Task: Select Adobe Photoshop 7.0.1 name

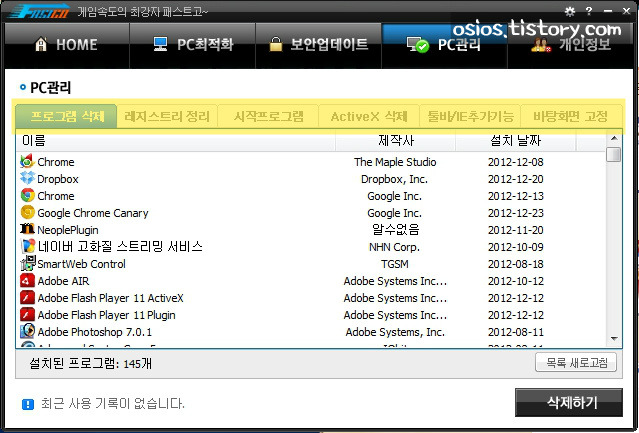Action: (95, 332)
